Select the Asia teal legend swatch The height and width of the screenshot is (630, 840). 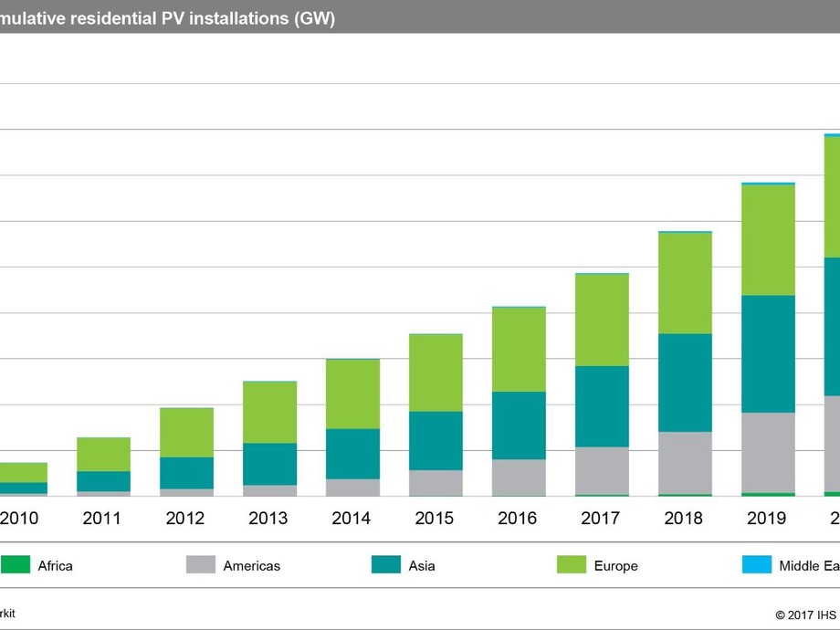[x=386, y=565]
